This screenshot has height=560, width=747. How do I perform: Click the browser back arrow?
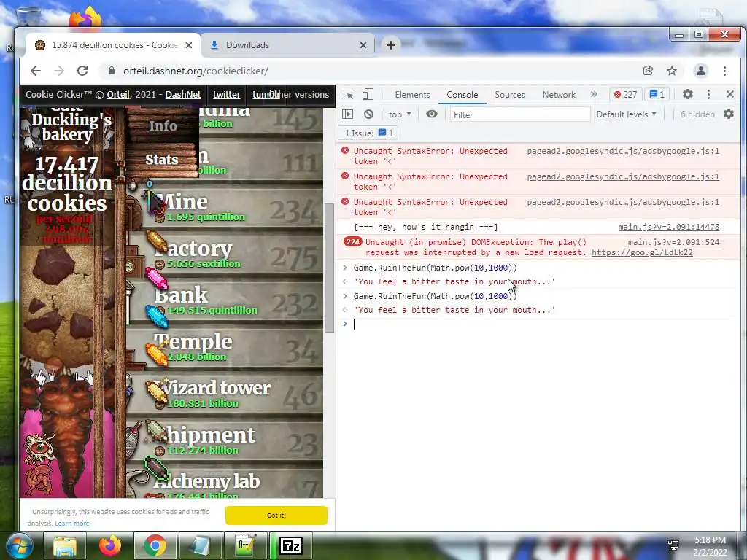[36, 71]
